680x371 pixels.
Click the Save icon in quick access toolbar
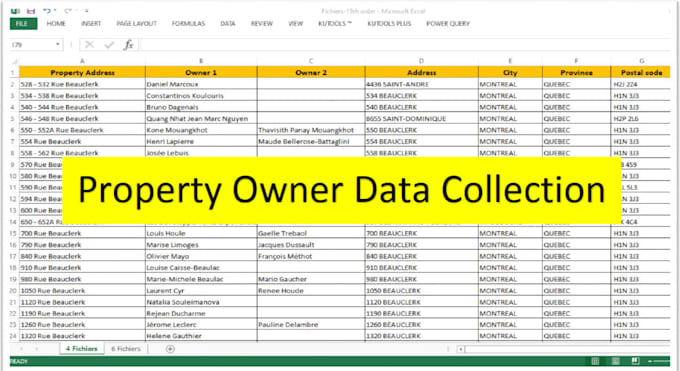tap(31, 11)
